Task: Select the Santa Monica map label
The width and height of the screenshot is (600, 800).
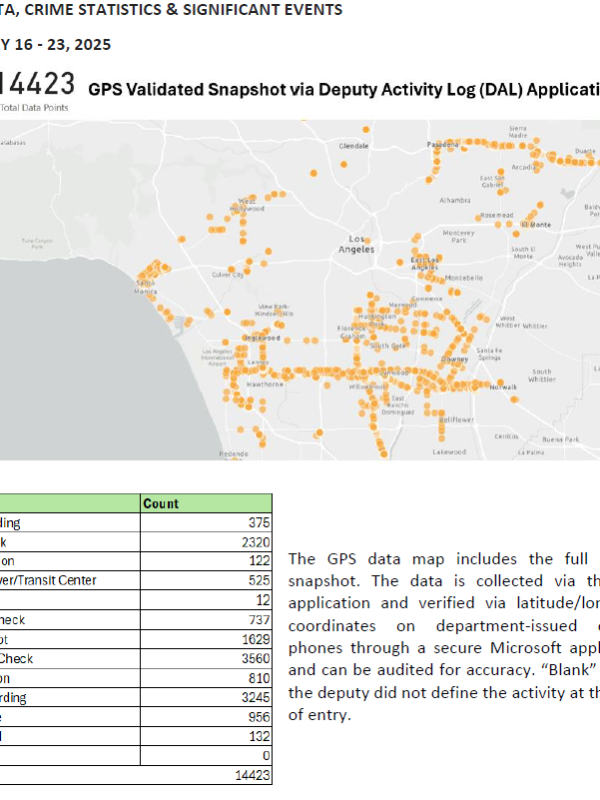Action: pos(145,286)
